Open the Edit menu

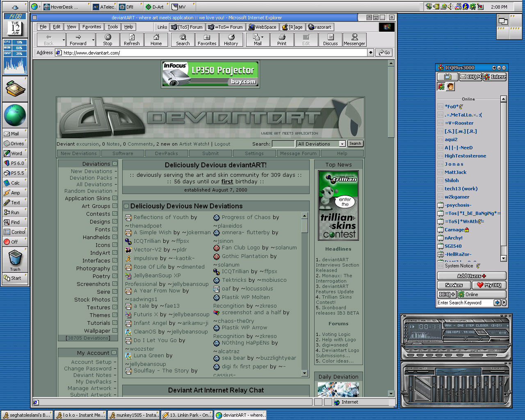(57, 27)
